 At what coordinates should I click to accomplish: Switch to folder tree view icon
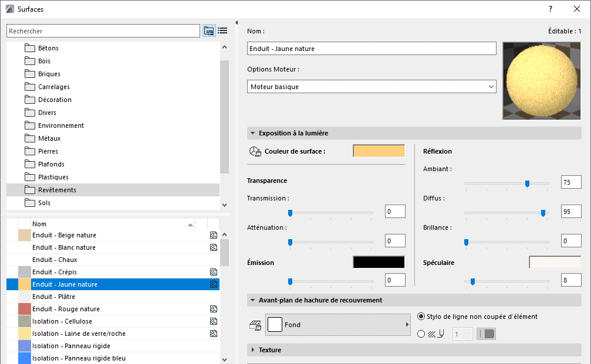[209, 30]
